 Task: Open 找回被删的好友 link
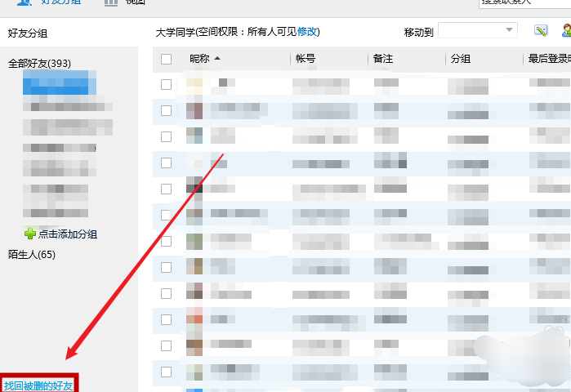point(38,385)
